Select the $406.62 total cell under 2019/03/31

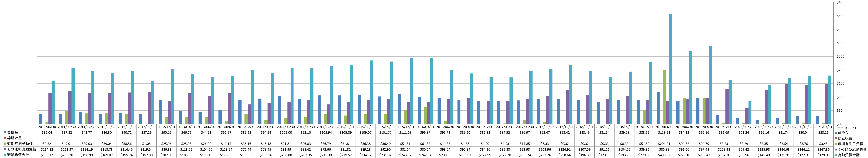(x=664, y=155)
